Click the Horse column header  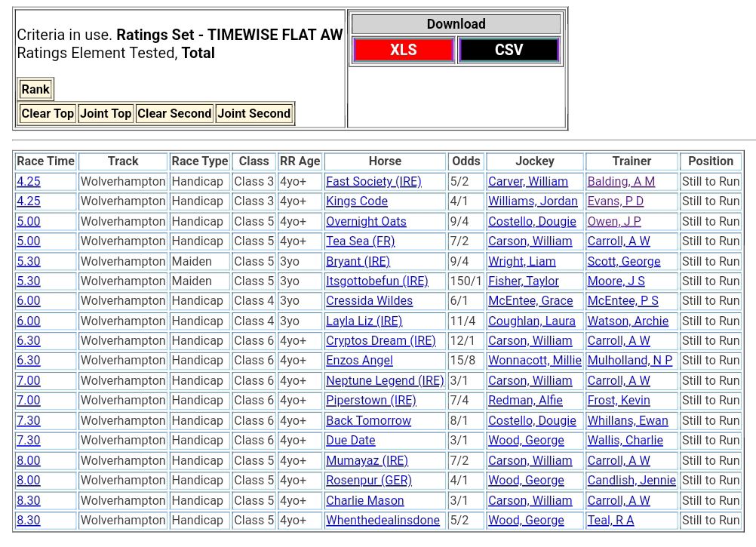click(x=385, y=161)
